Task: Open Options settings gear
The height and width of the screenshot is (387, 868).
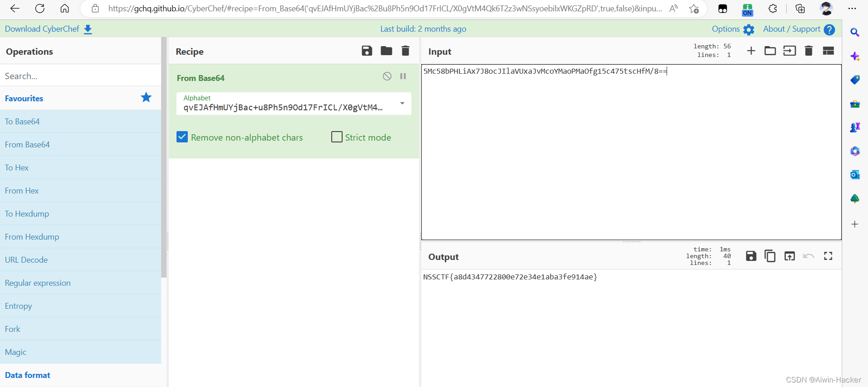Action: [749, 29]
